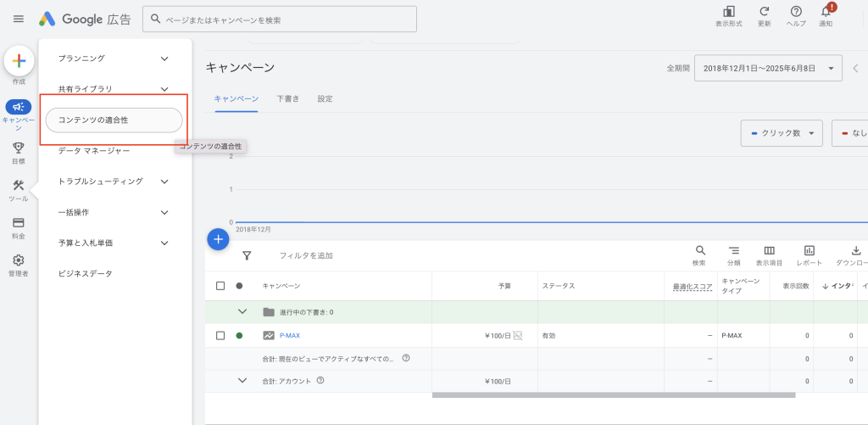Image resolution: width=868 pixels, height=425 pixels.
Task: Open the キャンペーン megaphone icon in sidebar
Action: click(x=19, y=107)
